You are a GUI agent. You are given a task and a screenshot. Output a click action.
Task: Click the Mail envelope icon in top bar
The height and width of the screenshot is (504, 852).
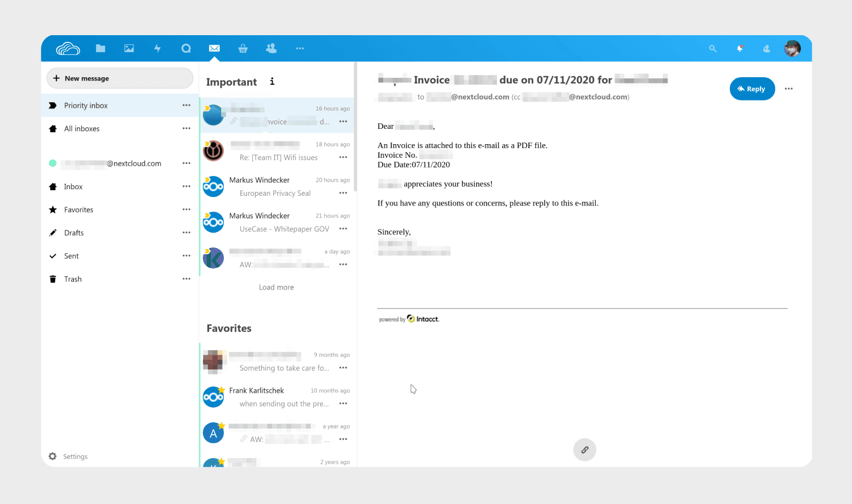pos(214,48)
